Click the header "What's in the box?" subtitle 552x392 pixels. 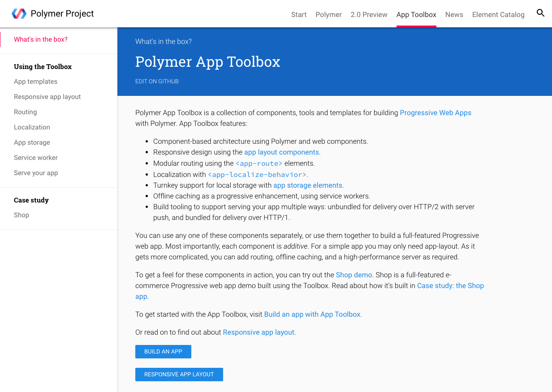164,42
